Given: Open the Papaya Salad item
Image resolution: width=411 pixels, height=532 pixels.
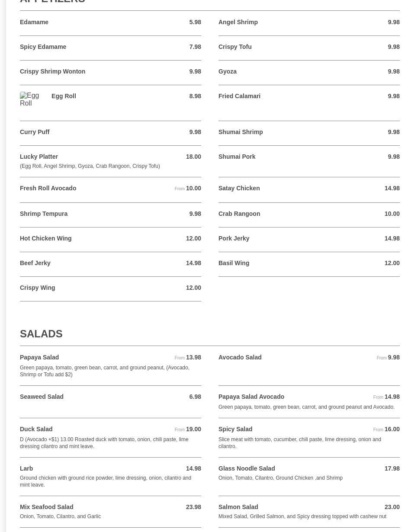Looking at the screenshot, I should click(39, 357).
